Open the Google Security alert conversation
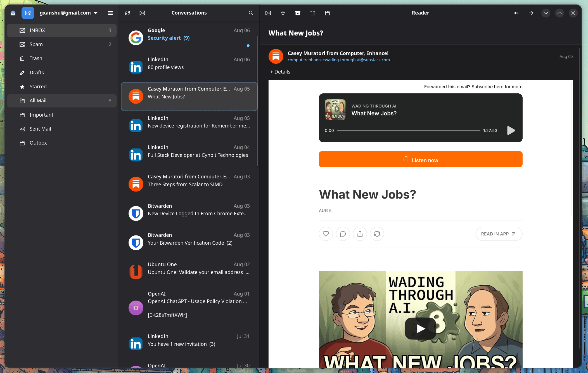This screenshot has width=588, height=373. point(189,38)
